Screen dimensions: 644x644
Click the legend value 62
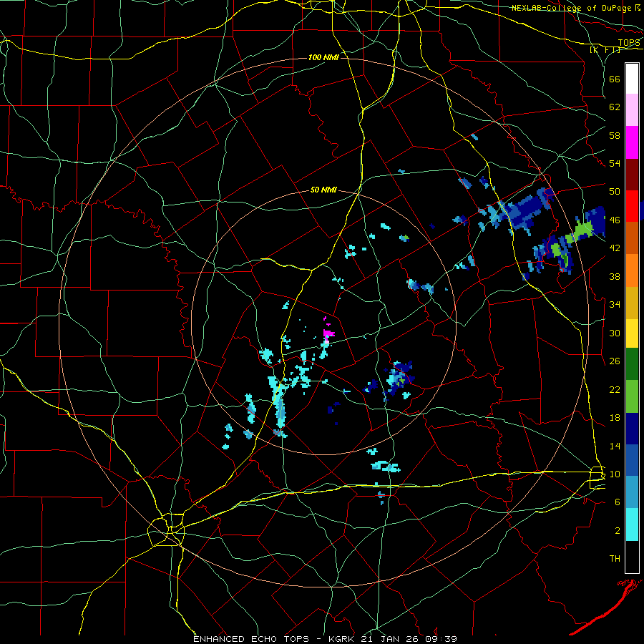pyautogui.click(x=615, y=107)
